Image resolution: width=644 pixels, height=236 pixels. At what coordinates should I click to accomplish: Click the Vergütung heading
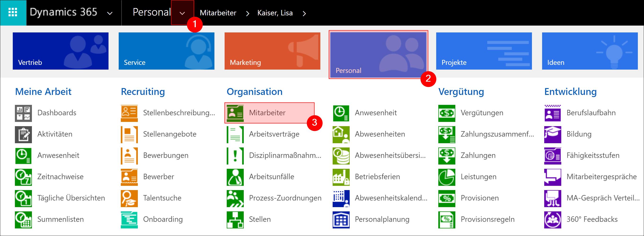(x=461, y=92)
